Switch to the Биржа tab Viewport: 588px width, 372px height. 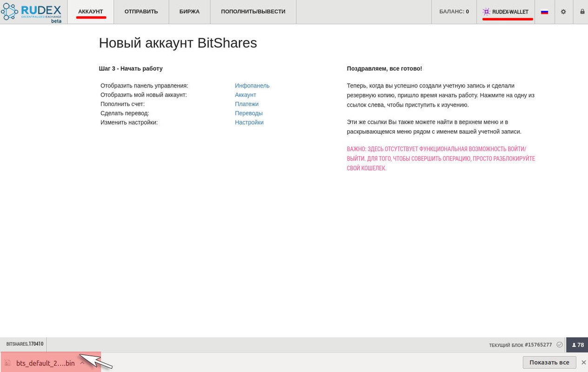pyautogui.click(x=189, y=12)
